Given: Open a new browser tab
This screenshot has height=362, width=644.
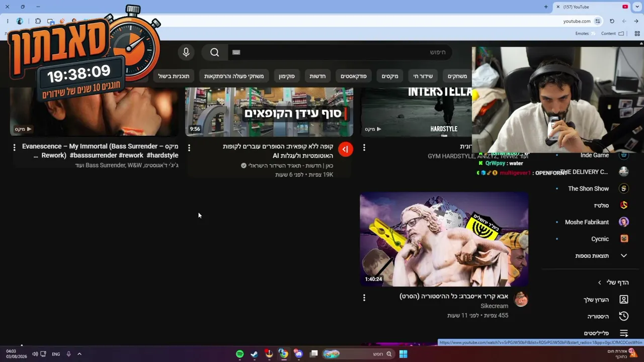Looking at the screenshot, I should tap(546, 7).
